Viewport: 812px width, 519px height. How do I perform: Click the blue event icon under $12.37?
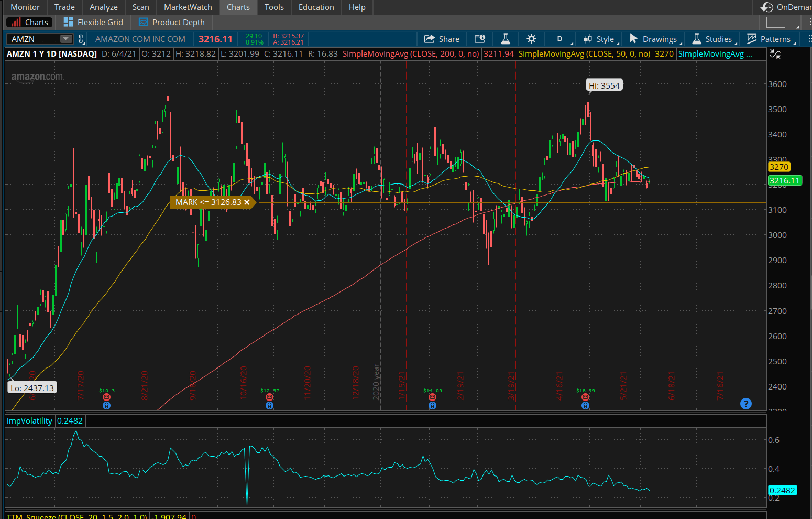pyautogui.click(x=269, y=405)
